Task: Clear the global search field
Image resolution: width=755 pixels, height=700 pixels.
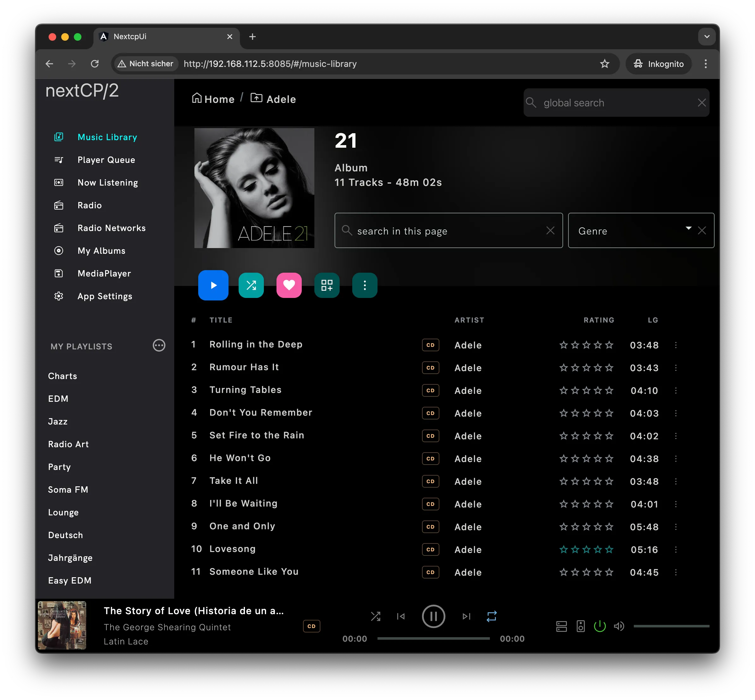Action: point(702,103)
